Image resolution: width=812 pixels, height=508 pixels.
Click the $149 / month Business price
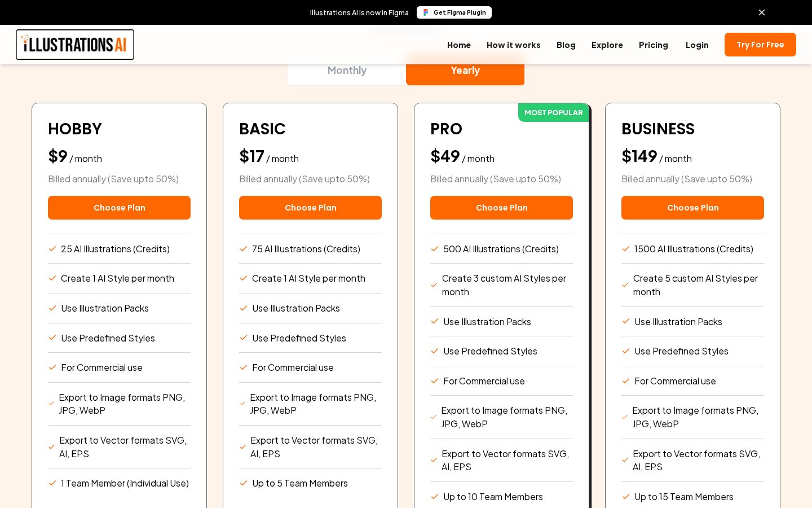click(x=656, y=156)
